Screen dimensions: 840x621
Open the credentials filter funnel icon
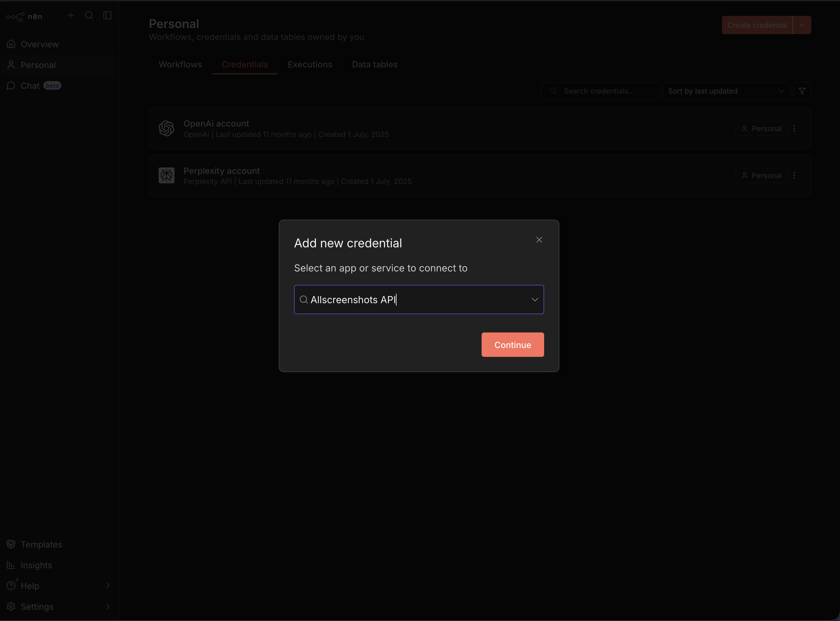[x=802, y=91]
